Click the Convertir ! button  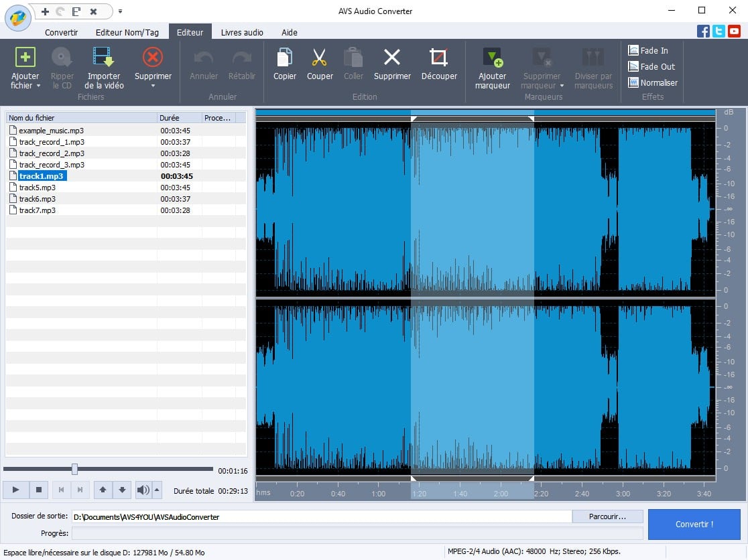coord(694,524)
